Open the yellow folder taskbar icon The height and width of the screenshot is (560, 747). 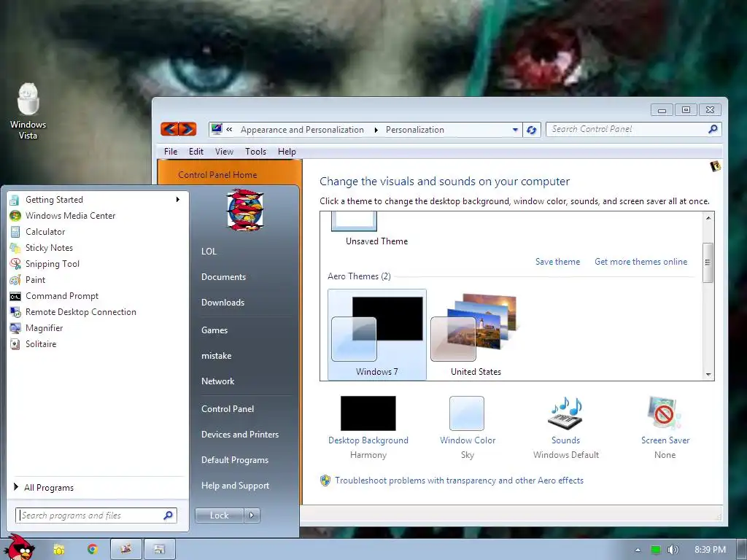click(58, 550)
